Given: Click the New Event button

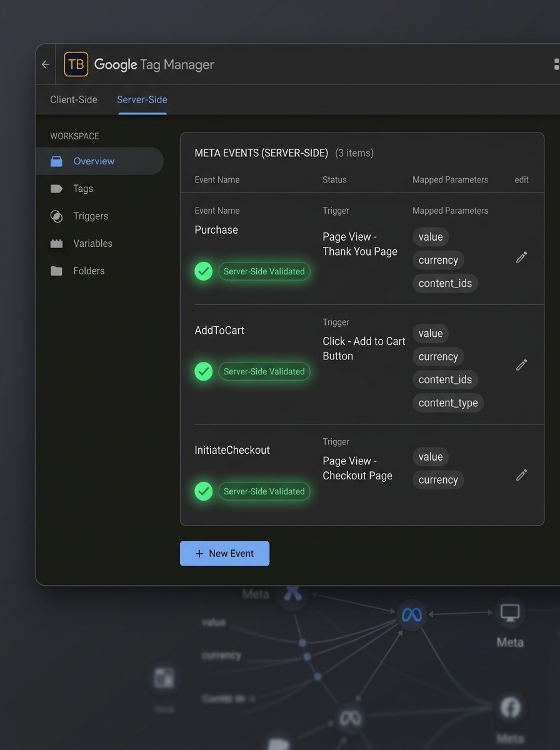Looking at the screenshot, I should point(225,554).
